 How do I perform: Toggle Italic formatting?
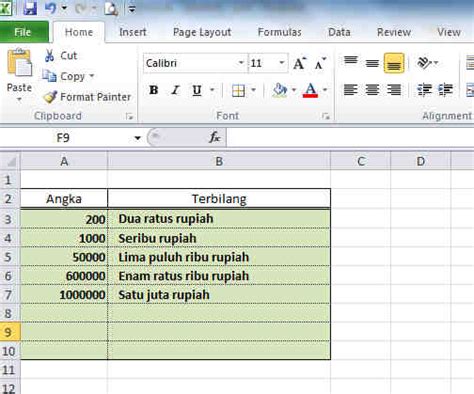175,90
